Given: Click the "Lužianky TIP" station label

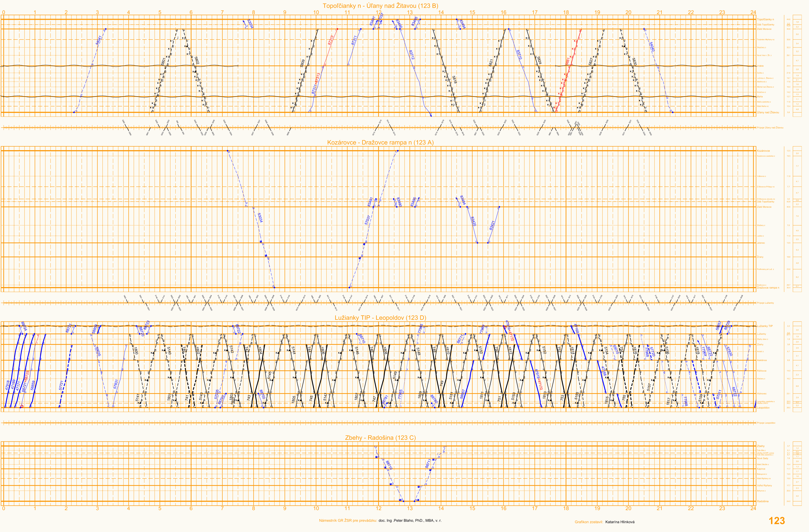Looking at the screenshot, I should tap(765, 326).
